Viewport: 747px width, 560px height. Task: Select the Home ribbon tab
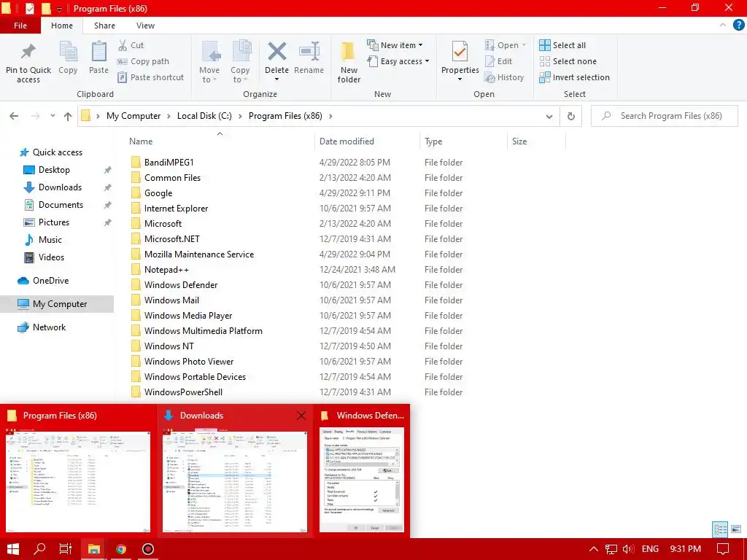pyautogui.click(x=62, y=26)
